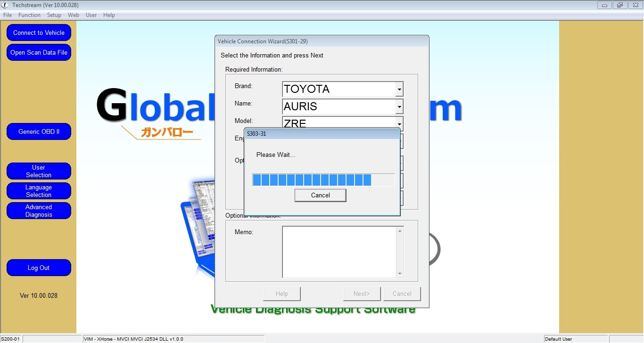This screenshot has height=343, width=644.
Task: Click the Memo scrollbar up arrow
Action: (x=400, y=231)
